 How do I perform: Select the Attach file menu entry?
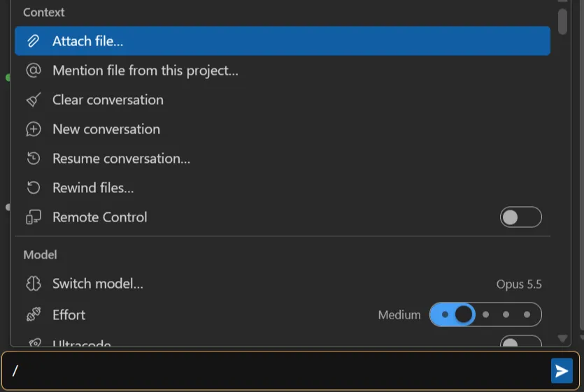pyautogui.click(x=283, y=41)
